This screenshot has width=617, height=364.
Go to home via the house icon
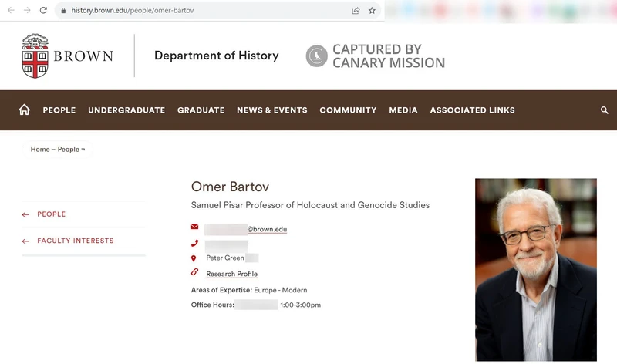(25, 110)
